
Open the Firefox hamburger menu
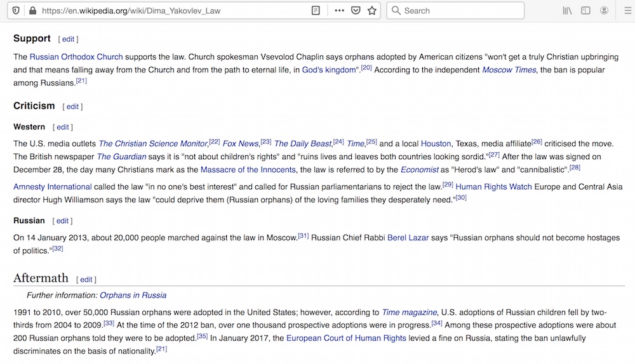point(628,11)
